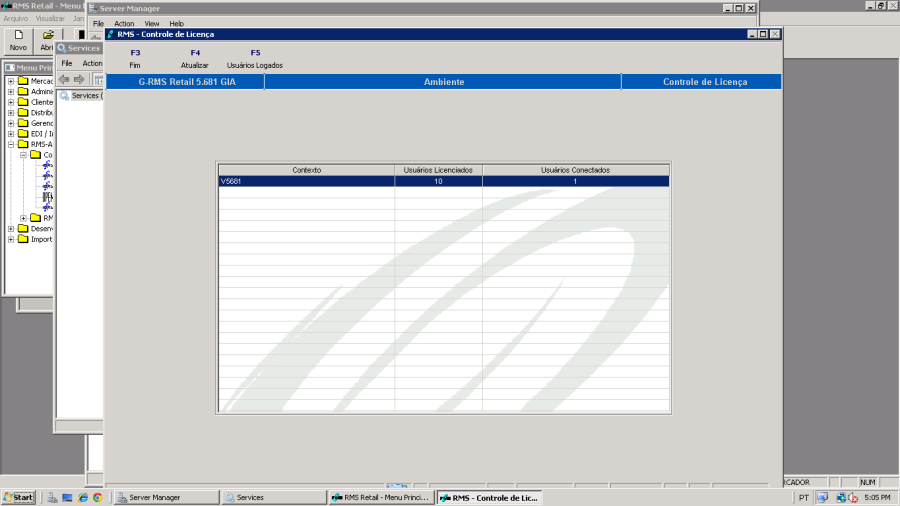The image size is (900, 506).
Task: Collapse the RMS-A folder node
Action: click(x=11, y=144)
